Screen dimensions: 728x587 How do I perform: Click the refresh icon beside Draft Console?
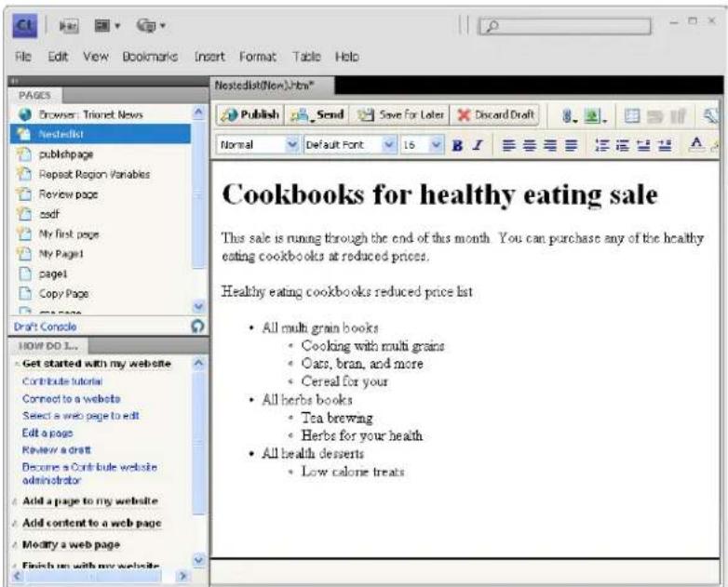(x=198, y=327)
